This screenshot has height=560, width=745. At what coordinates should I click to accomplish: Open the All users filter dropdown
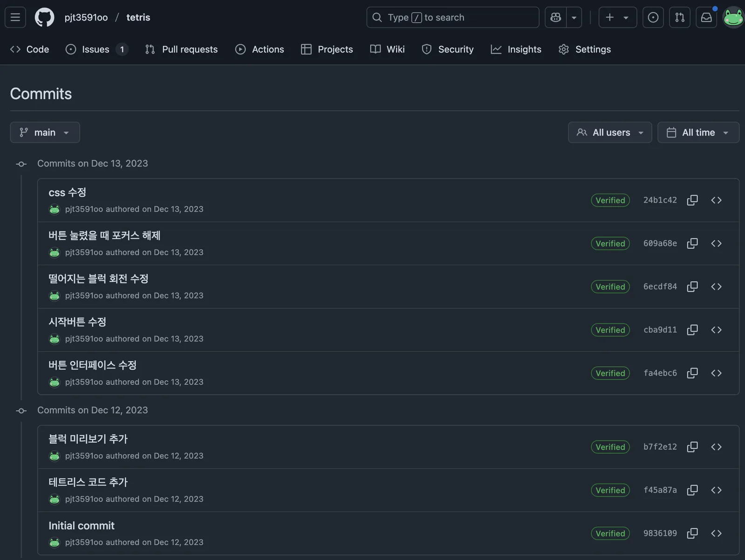pos(610,133)
